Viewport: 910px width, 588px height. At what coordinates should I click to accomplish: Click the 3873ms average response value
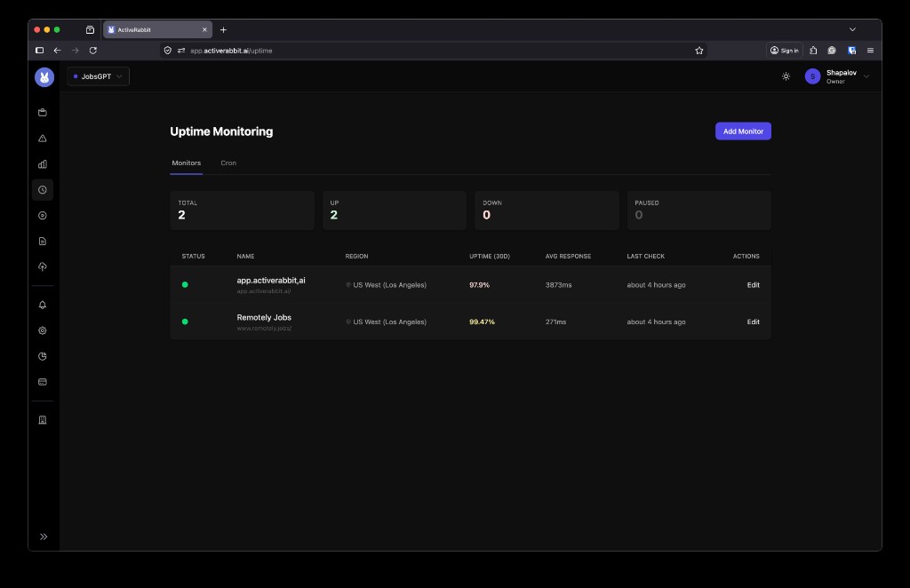pyautogui.click(x=558, y=285)
